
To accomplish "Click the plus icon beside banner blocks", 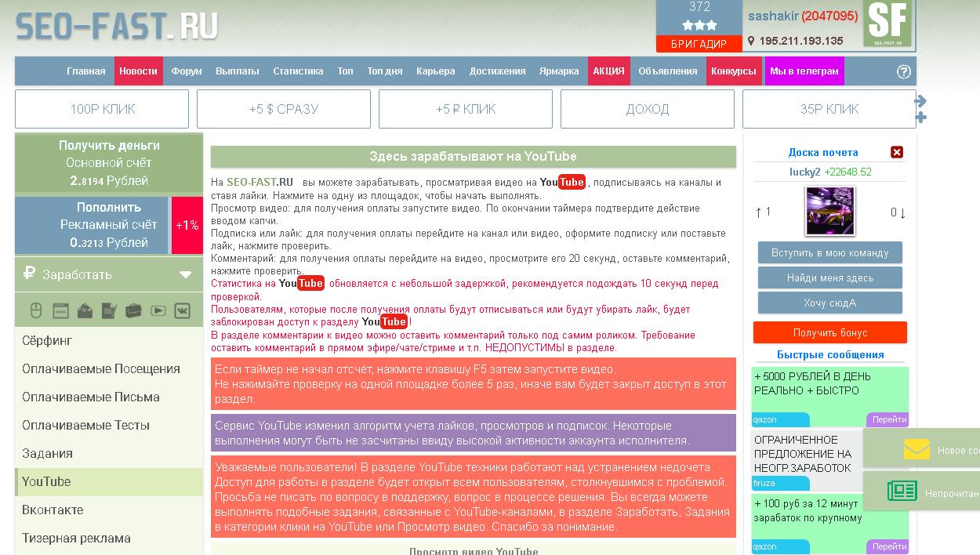I will pos(921,118).
